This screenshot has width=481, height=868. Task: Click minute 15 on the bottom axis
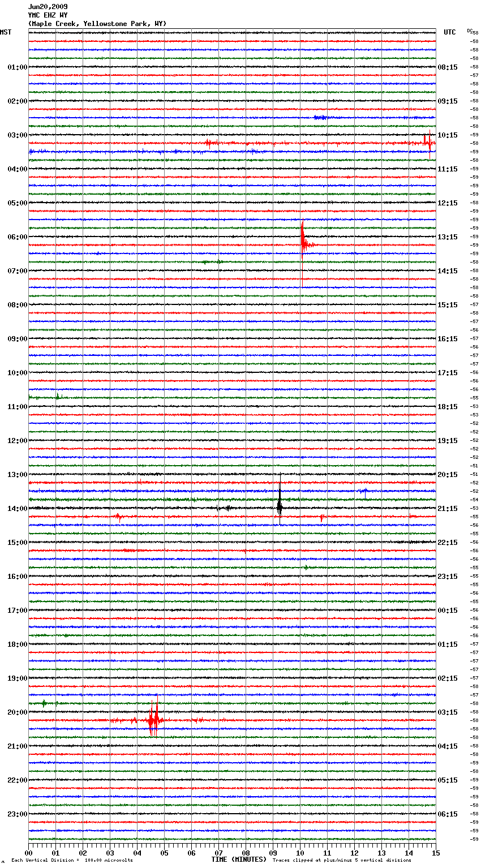(436, 853)
